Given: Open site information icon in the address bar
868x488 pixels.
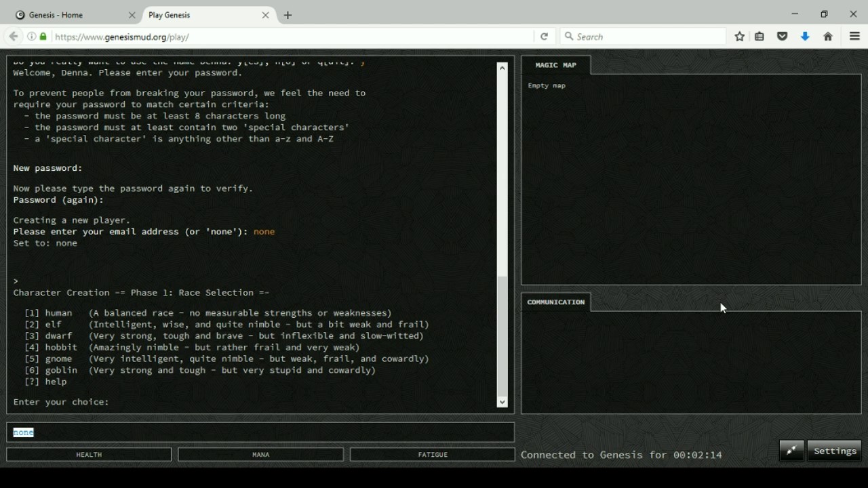Looking at the screenshot, I should [x=32, y=37].
